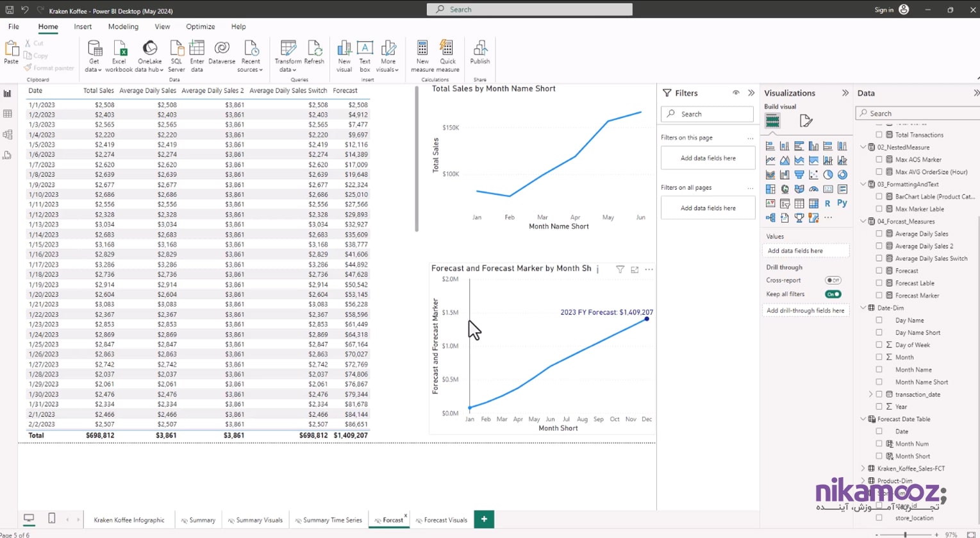Select the funnel chart visual

(x=799, y=174)
